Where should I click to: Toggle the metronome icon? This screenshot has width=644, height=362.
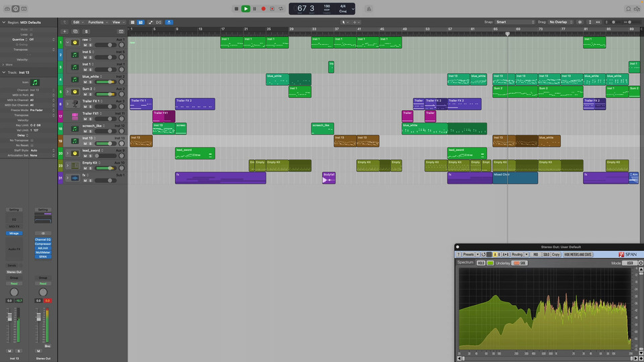[369, 9]
